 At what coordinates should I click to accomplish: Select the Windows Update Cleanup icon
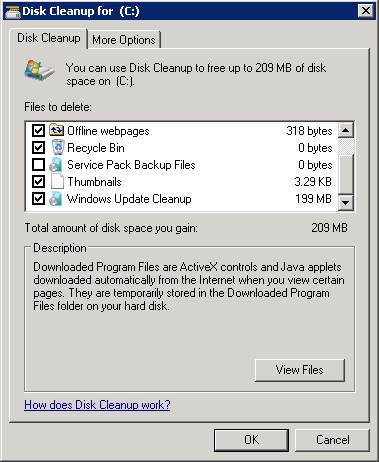(x=56, y=199)
